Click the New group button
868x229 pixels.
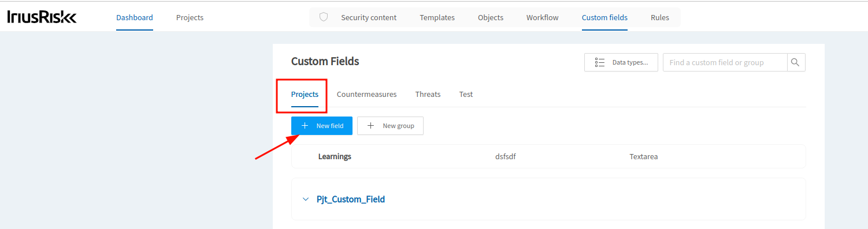[390, 126]
